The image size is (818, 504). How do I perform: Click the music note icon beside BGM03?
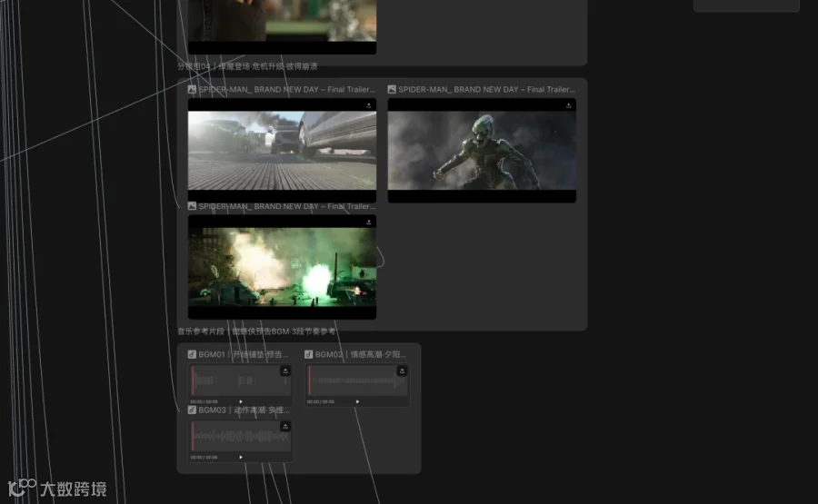click(192, 410)
